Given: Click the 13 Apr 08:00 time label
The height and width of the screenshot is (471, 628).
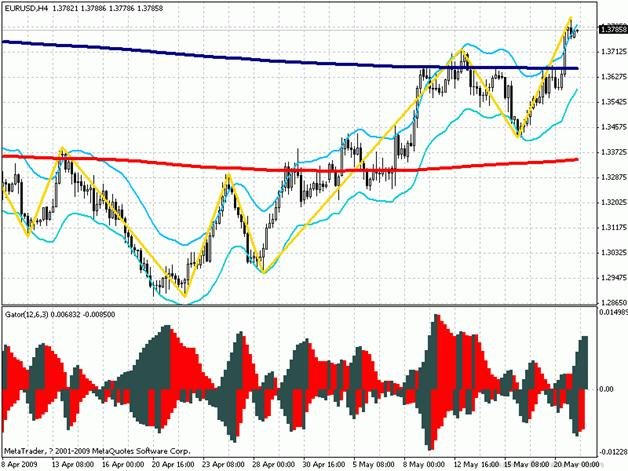Looking at the screenshot, I should pyautogui.click(x=73, y=465).
